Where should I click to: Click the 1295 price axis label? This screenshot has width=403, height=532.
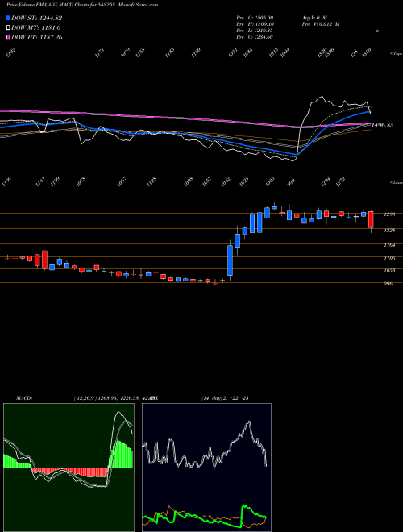pos(389,214)
